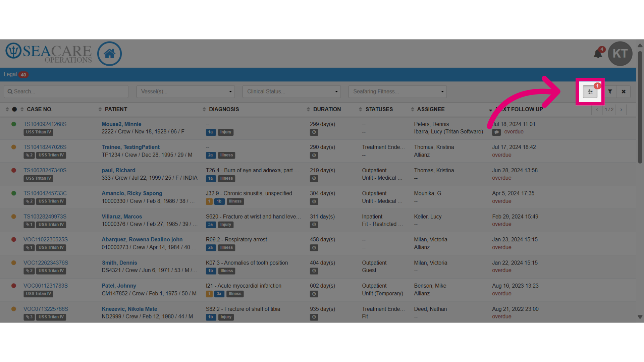Open the Seafaring Fitness dropdown
Viewport: 644px width, 362px height.
397,92
